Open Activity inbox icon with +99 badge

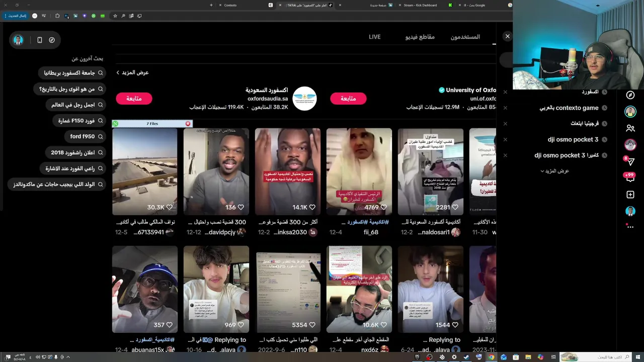click(630, 177)
